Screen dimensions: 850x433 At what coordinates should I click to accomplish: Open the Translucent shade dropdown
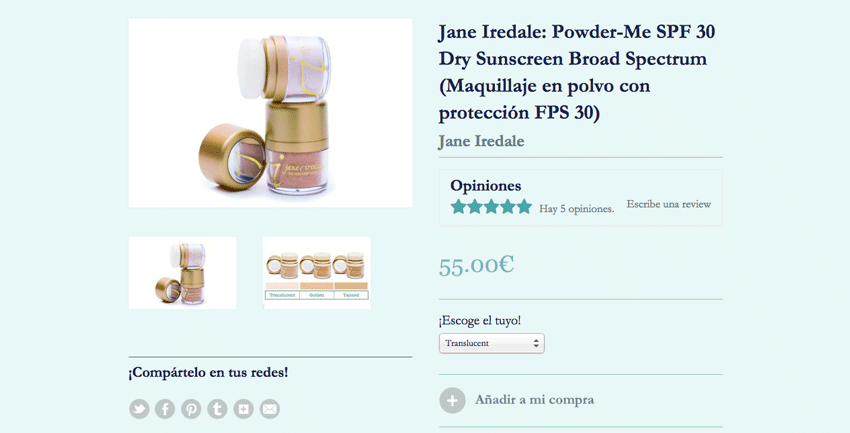coord(492,344)
